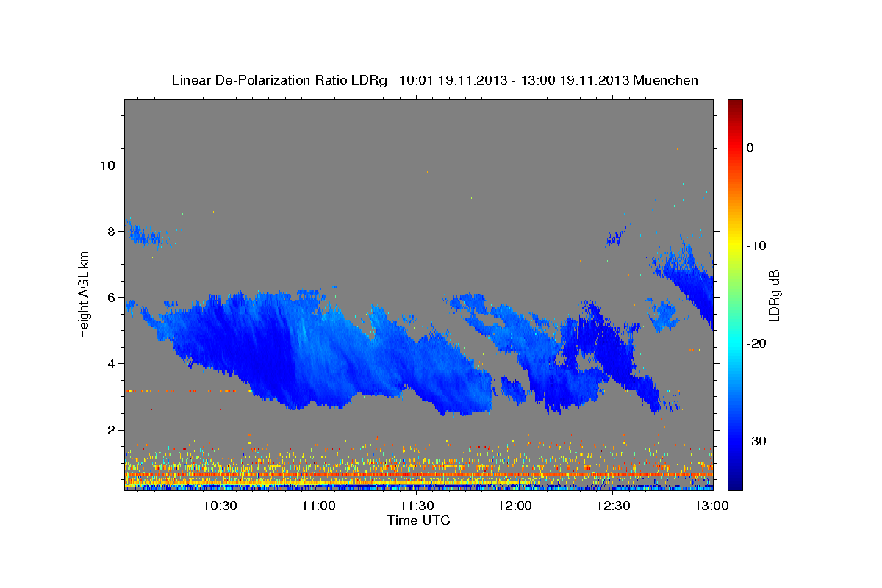The height and width of the screenshot is (588, 882).
Task: Click the 12:00 time tick label
Action: tap(515, 506)
